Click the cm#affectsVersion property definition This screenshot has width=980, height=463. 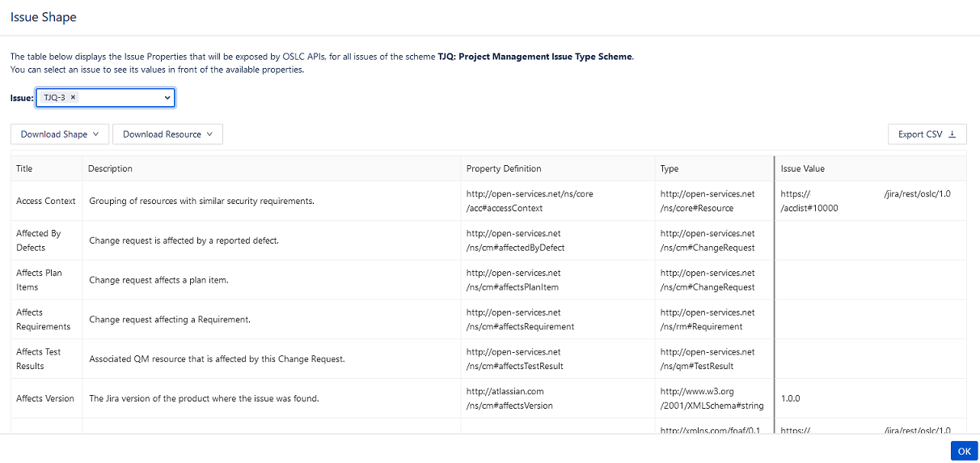click(510, 398)
